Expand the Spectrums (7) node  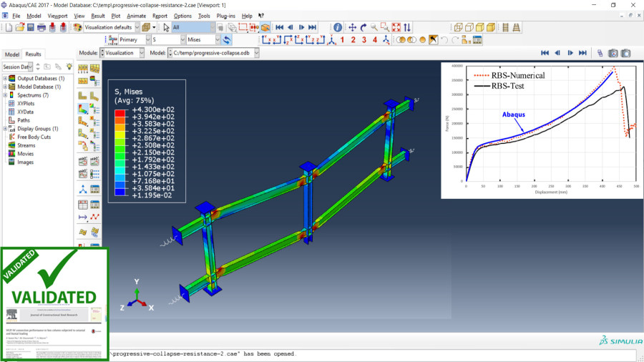click(x=5, y=95)
